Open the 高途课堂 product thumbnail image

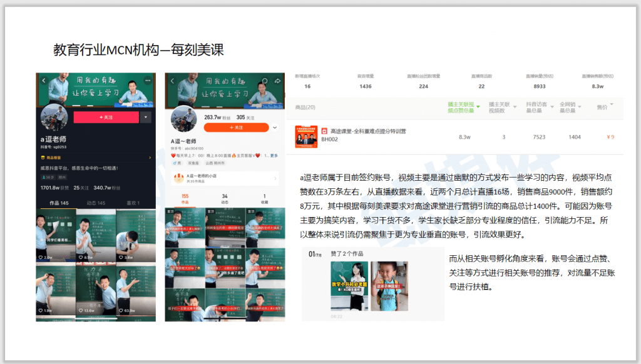point(306,136)
